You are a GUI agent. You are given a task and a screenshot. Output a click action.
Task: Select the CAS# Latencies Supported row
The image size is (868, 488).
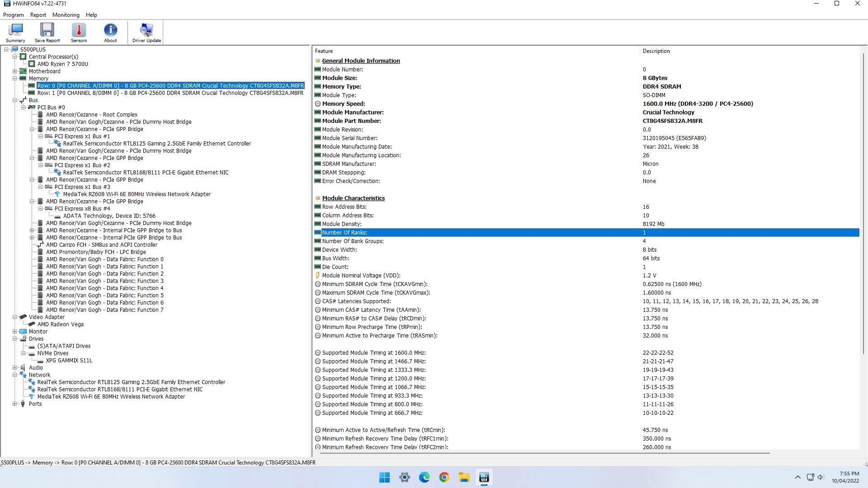586,301
